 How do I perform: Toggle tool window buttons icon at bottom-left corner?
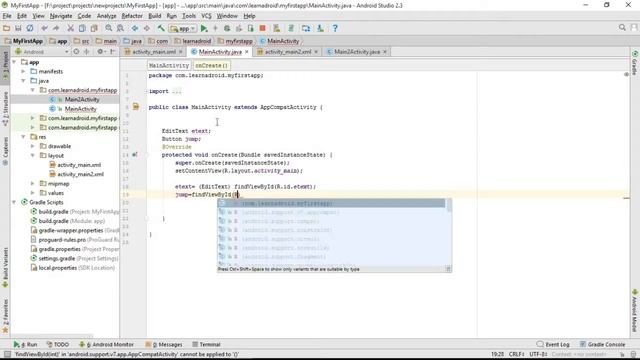pyautogui.click(x=7, y=354)
